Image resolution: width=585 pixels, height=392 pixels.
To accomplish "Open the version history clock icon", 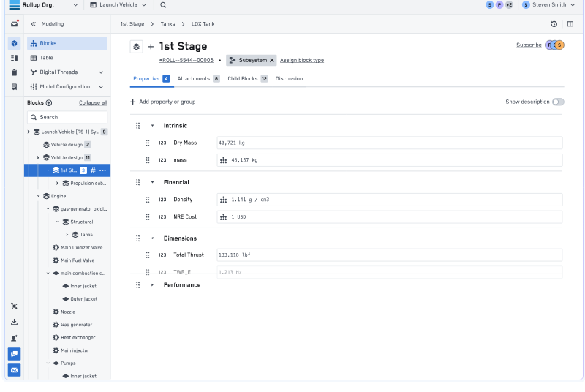I will [x=554, y=24].
